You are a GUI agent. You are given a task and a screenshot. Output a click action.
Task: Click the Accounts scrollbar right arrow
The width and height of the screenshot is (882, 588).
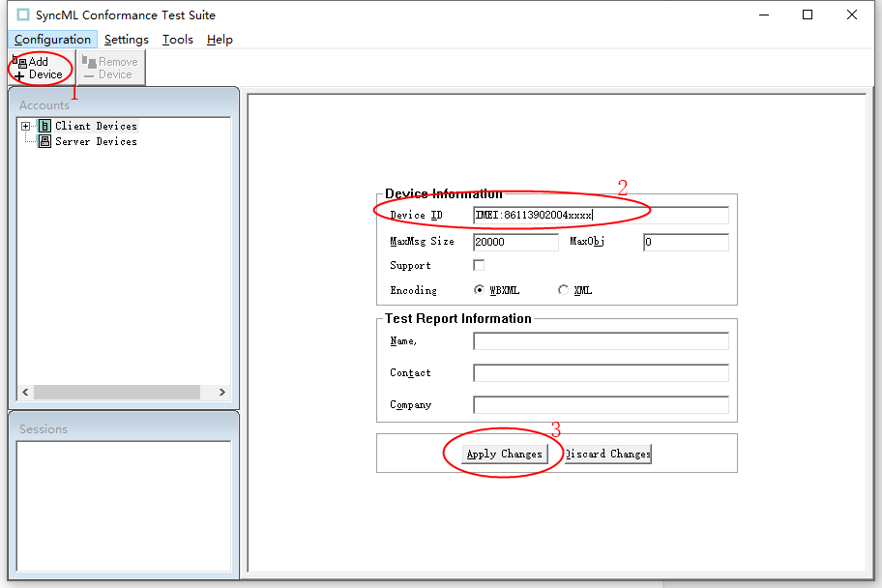pos(222,392)
